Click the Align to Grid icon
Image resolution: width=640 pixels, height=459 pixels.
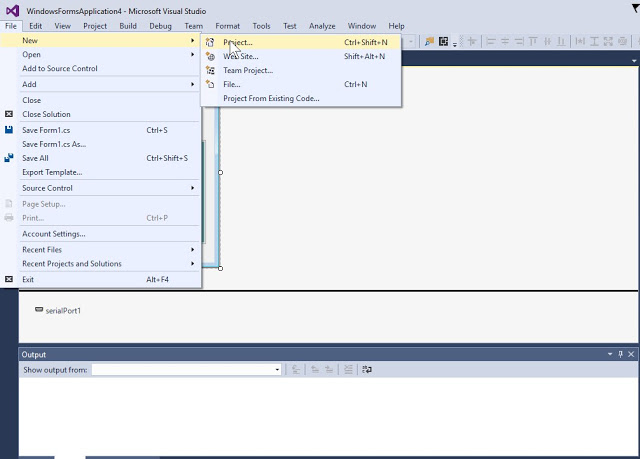coord(472,41)
